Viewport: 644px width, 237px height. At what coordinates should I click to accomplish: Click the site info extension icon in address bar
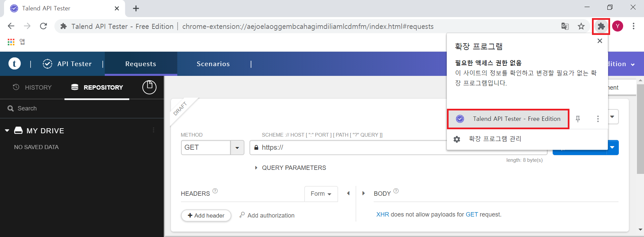pyautogui.click(x=63, y=26)
